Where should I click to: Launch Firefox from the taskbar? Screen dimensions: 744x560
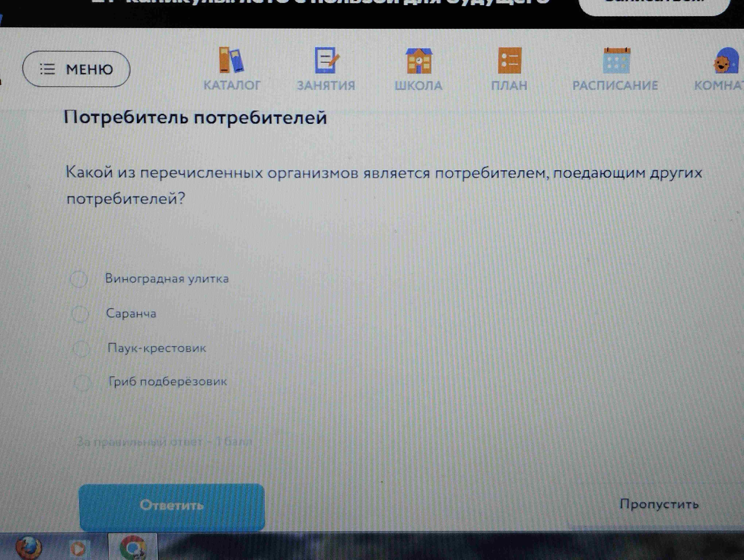(29, 547)
